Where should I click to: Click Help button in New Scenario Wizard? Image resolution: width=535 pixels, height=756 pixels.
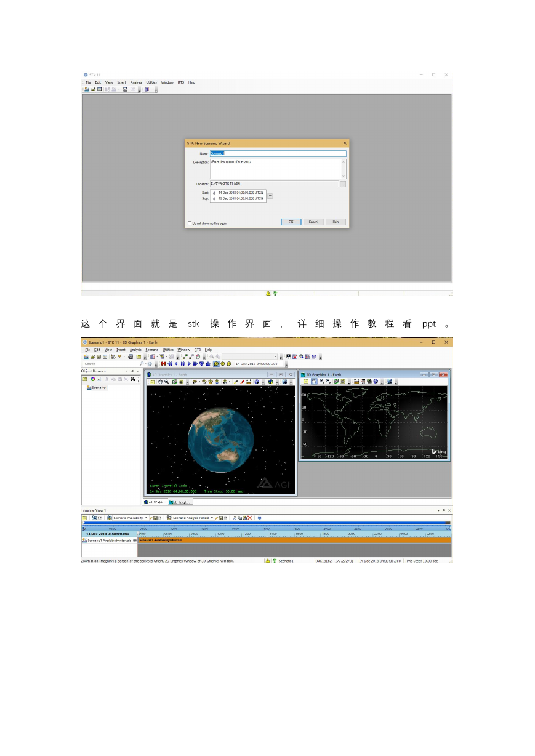(336, 222)
